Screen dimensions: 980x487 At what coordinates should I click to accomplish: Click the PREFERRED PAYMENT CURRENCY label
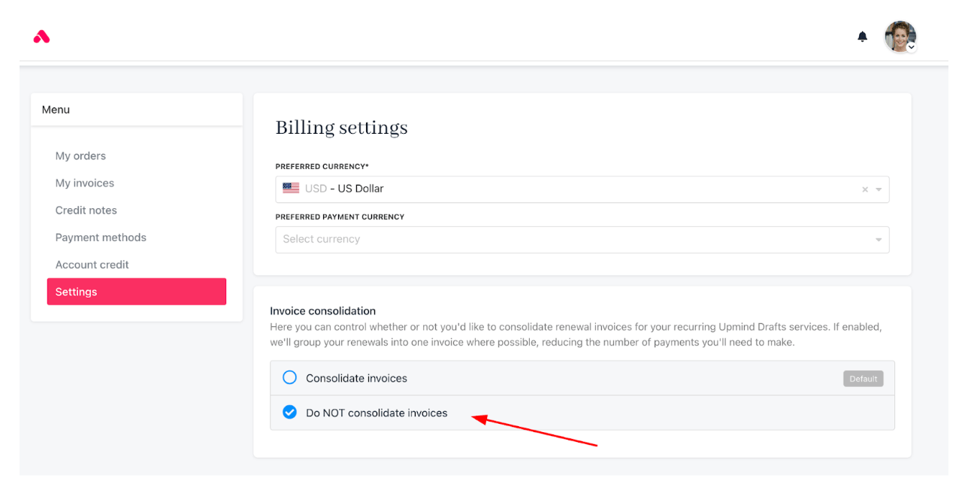coord(340,216)
